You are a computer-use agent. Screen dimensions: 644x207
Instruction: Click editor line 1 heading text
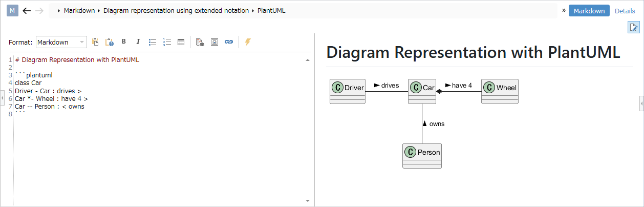click(77, 59)
